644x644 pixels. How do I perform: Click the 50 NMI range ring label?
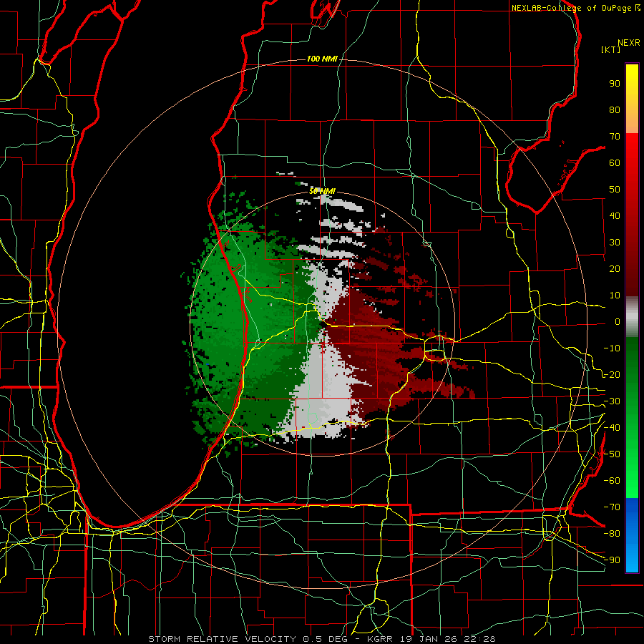[x=322, y=191]
